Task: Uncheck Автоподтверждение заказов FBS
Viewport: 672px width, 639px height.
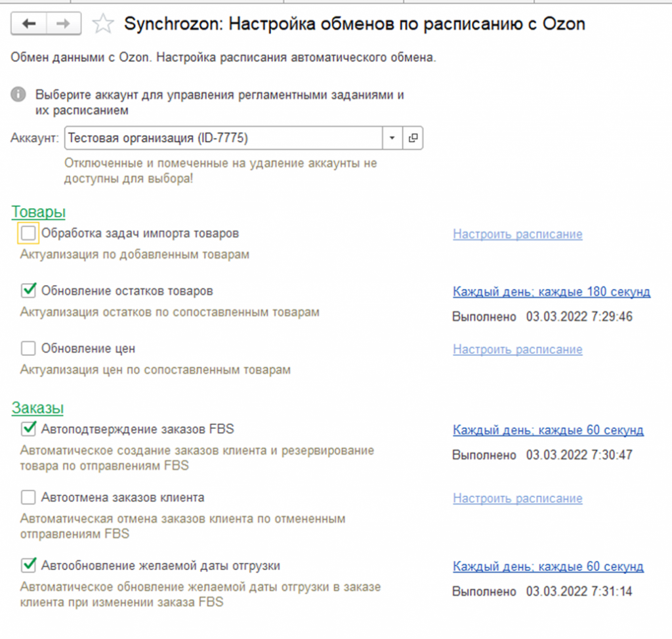Action: (28, 429)
